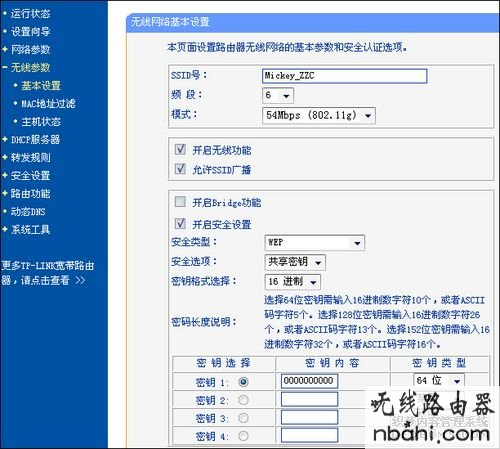Click the SSID号 input field
This screenshot has width=500, height=449.
[344, 76]
